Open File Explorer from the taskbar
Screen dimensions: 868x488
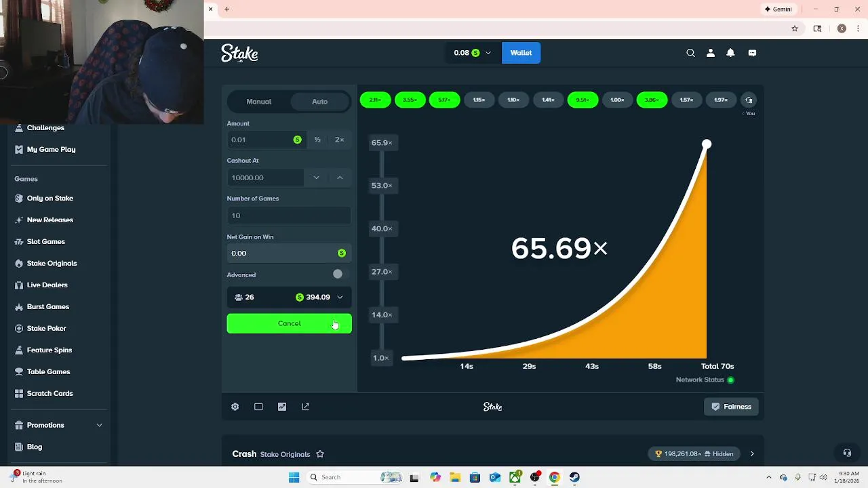455,477
